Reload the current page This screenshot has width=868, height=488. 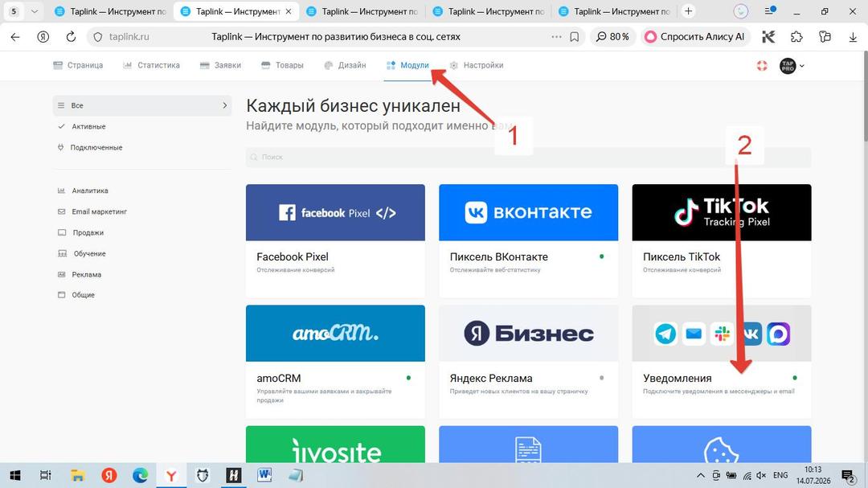pos(71,37)
